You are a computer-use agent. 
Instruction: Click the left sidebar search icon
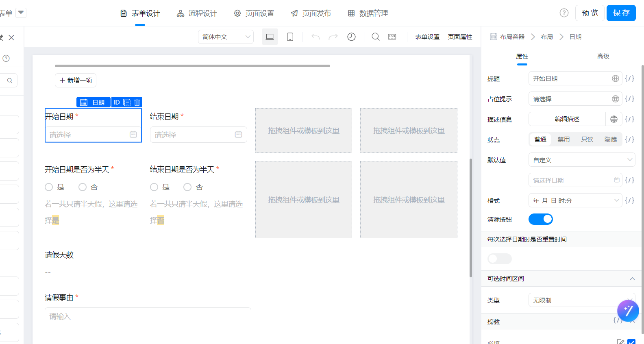[x=10, y=81]
